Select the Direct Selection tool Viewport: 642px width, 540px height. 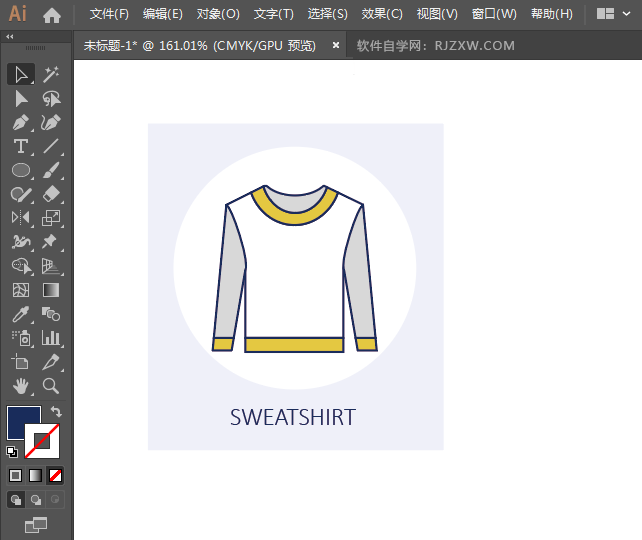20,98
